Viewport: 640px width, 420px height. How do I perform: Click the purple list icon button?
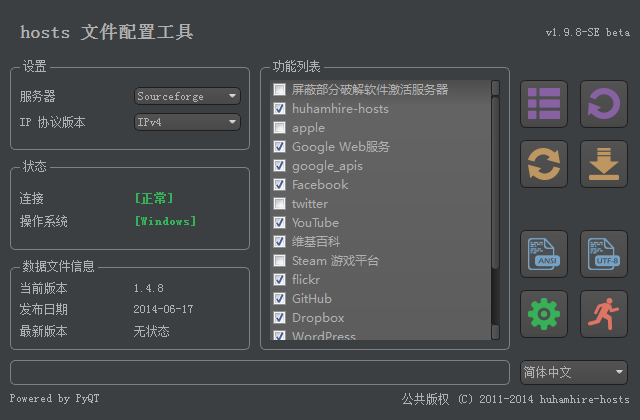pos(544,104)
